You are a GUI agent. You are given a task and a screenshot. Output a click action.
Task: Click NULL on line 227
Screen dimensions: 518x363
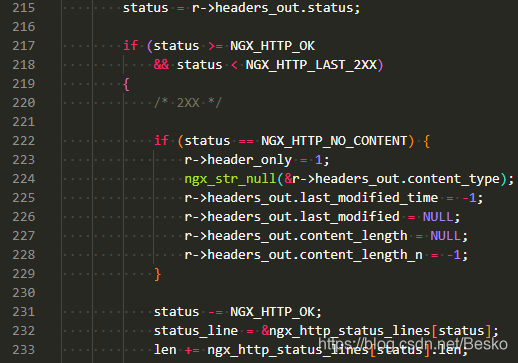tap(446, 236)
